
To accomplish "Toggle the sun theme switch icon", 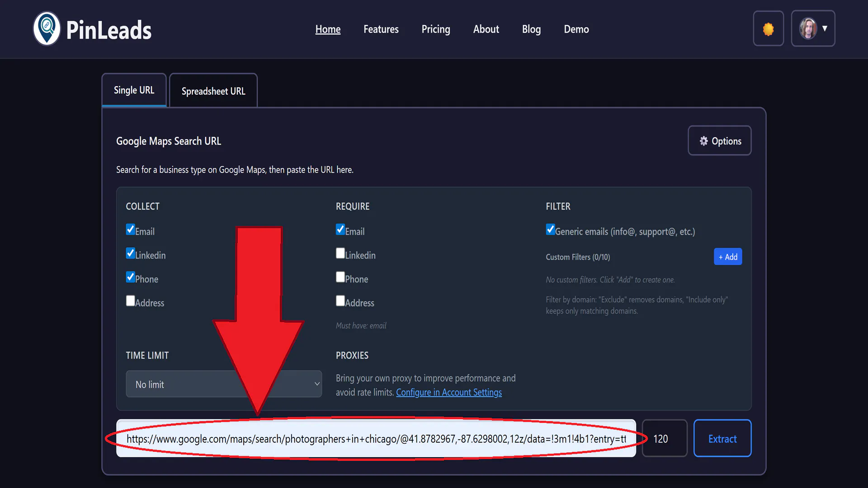I will (x=768, y=29).
